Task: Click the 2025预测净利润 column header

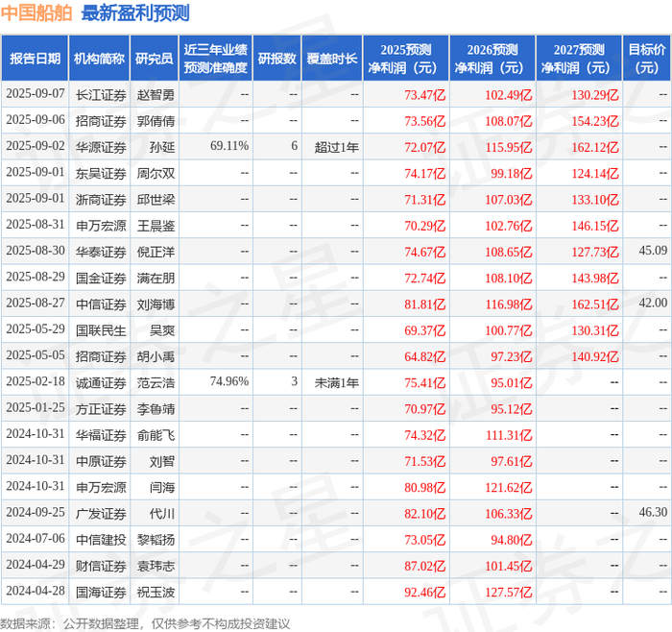Action: tap(406, 59)
